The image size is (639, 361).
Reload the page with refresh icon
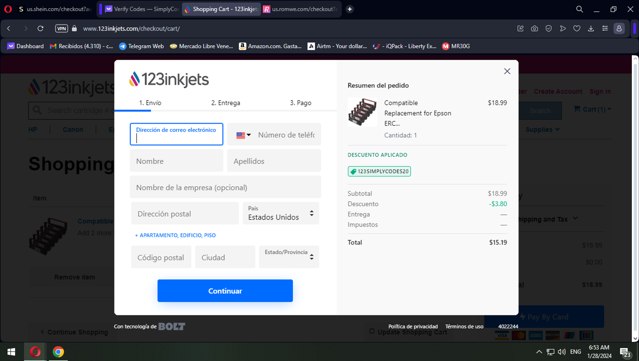(40, 29)
